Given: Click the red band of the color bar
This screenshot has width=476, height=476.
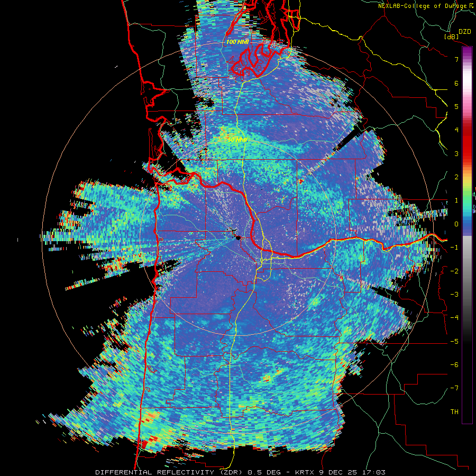Looking at the screenshot, I should coord(467,141).
